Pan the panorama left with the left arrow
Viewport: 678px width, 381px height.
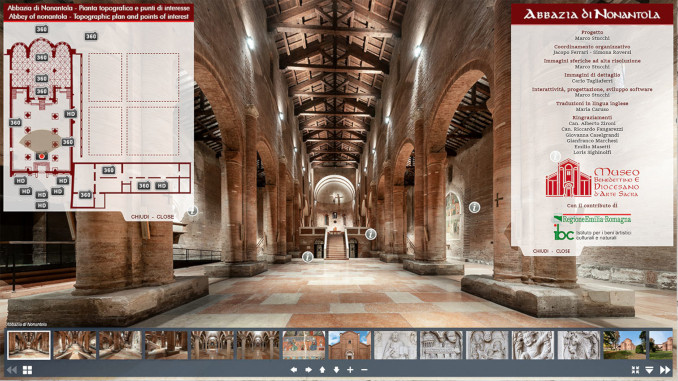coord(294,370)
